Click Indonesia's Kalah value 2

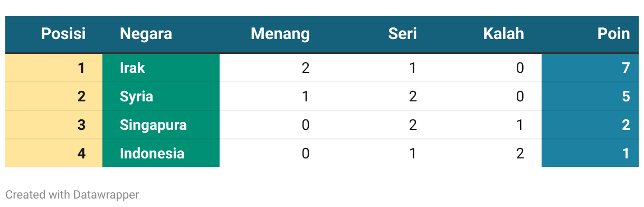(520, 154)
